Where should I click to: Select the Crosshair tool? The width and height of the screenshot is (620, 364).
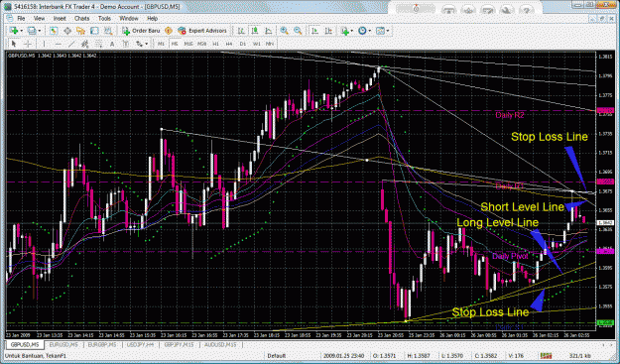(x=28, y=44)
